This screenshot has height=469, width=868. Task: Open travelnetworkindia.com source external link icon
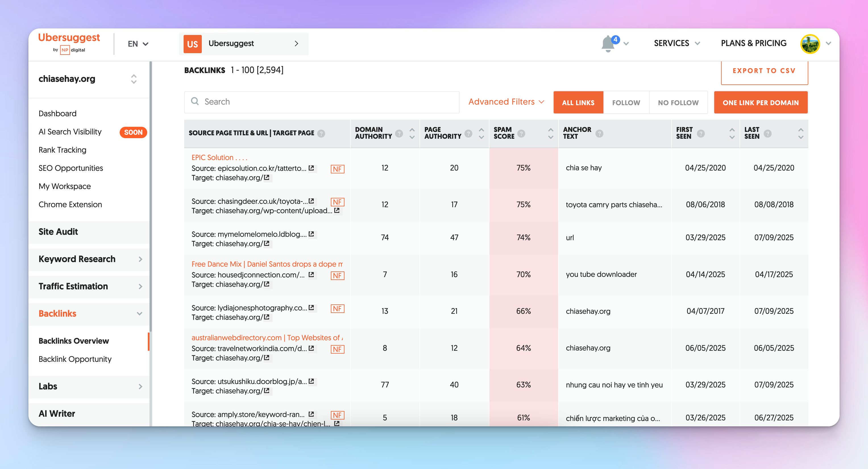(x=311, y=348)
